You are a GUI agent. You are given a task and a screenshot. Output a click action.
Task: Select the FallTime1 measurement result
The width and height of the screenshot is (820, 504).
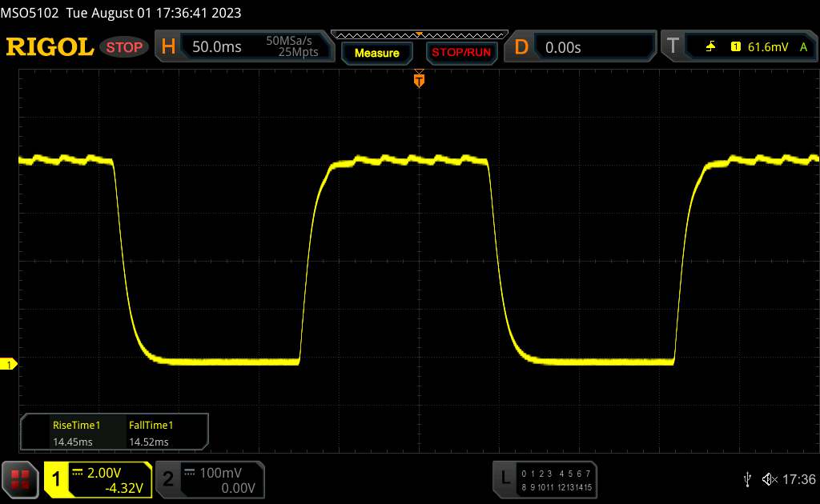[x=151, y=433]
